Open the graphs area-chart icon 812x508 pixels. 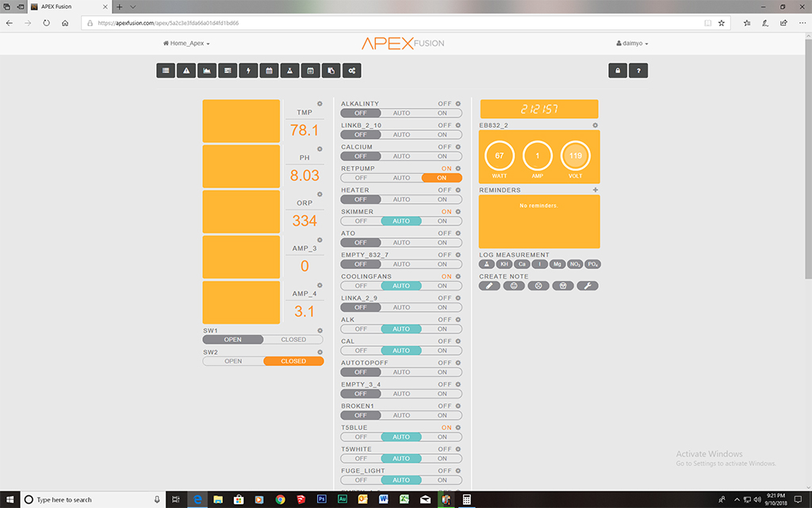(207, 71)
